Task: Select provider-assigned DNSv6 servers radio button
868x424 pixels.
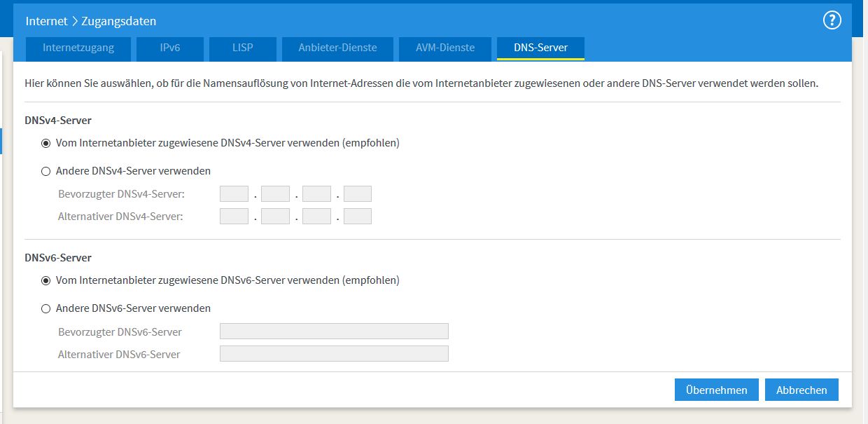Action: (46, 280)
